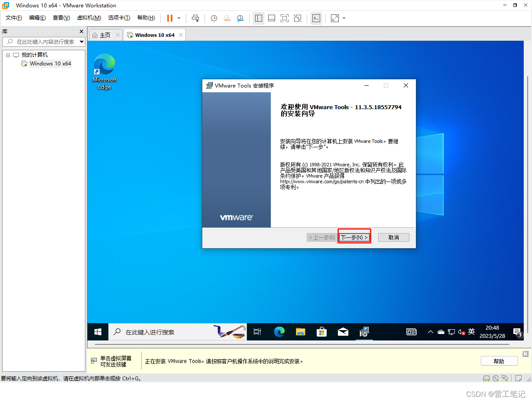The width and height of the screenshot is (532, 402).
Task: Click the VMware patents URL text
Action: coord(322,182)
